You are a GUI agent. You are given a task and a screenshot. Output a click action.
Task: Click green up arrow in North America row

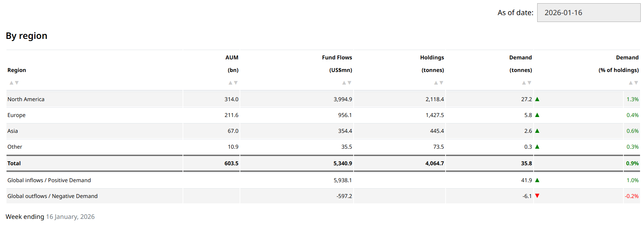(x=537, y=99)
